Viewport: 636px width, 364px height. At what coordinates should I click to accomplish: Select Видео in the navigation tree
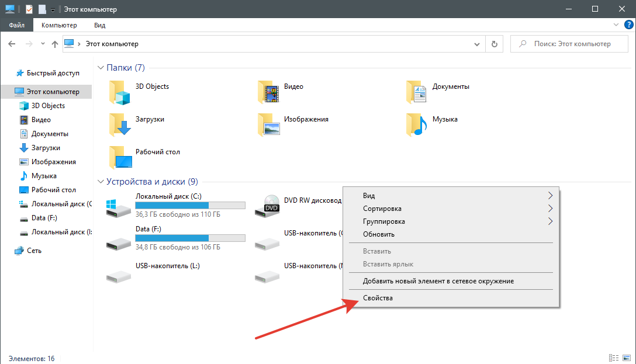(41, 120)
